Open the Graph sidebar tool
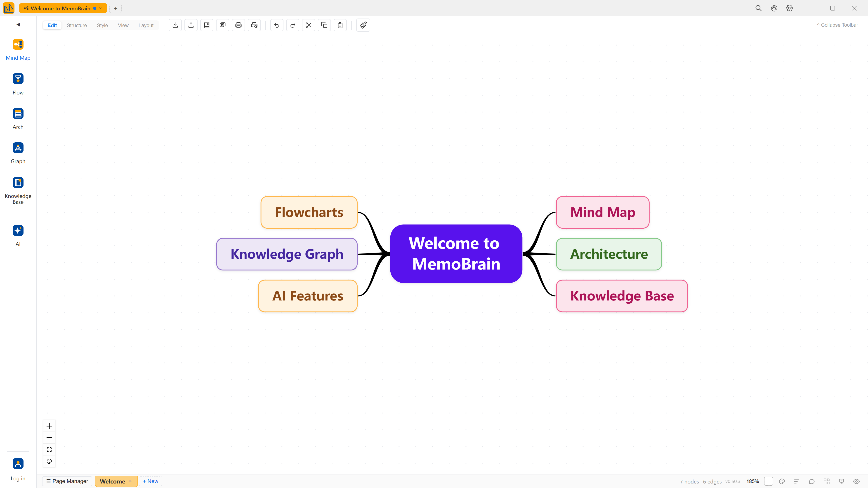 (18, 153)
